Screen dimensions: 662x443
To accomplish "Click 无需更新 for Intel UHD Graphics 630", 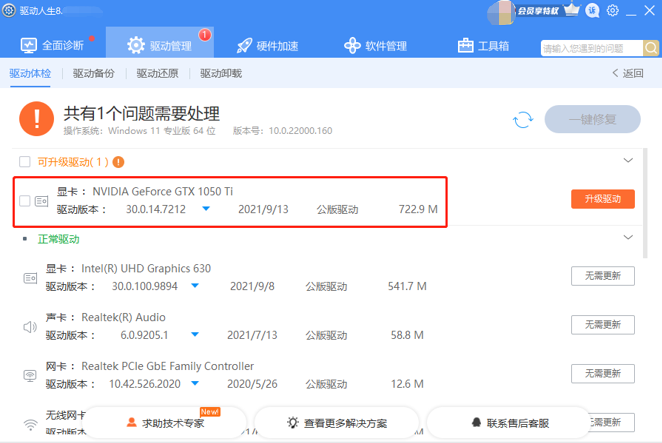I will tap(602, 276).
